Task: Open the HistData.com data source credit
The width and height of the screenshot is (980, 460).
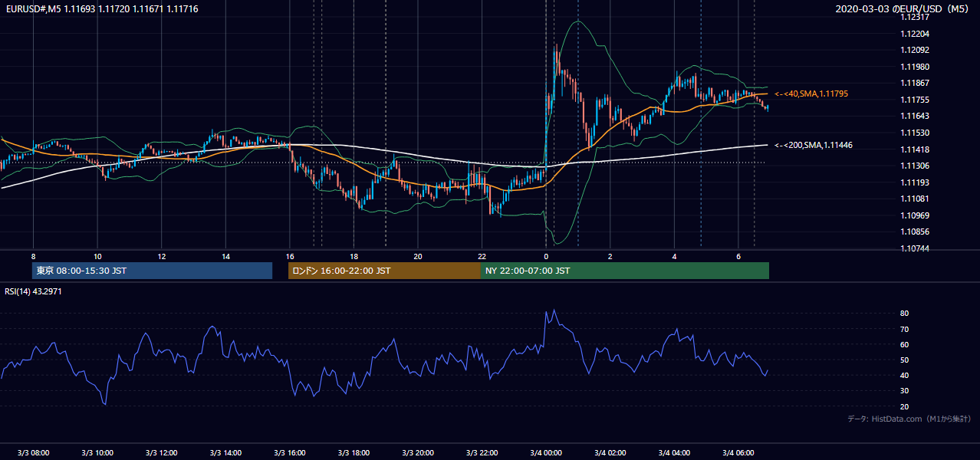Action: 909,419
